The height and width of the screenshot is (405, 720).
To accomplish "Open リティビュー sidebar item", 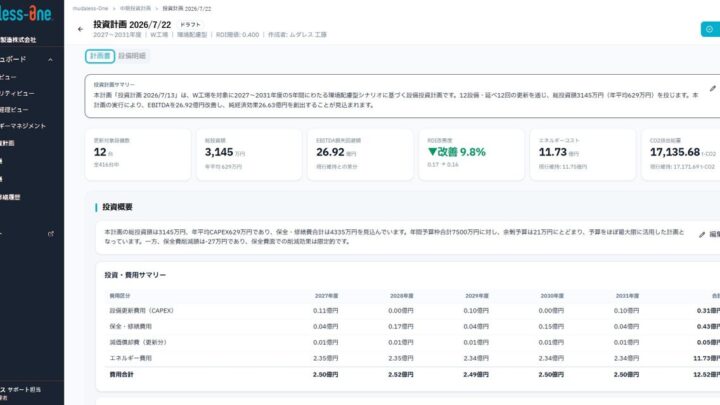I will click(x=17, y=93).
